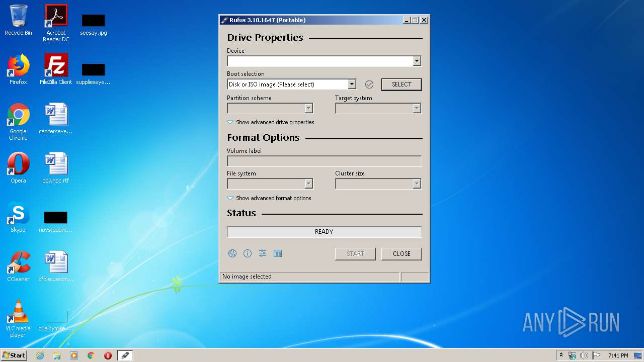Show Rufus about information icon
The height and width of the screenshot is (362, 644).
247,253
